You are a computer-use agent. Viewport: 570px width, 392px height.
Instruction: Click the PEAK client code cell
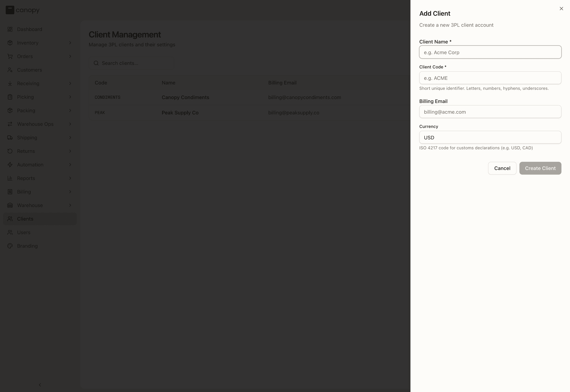click(x=100, y=112)
